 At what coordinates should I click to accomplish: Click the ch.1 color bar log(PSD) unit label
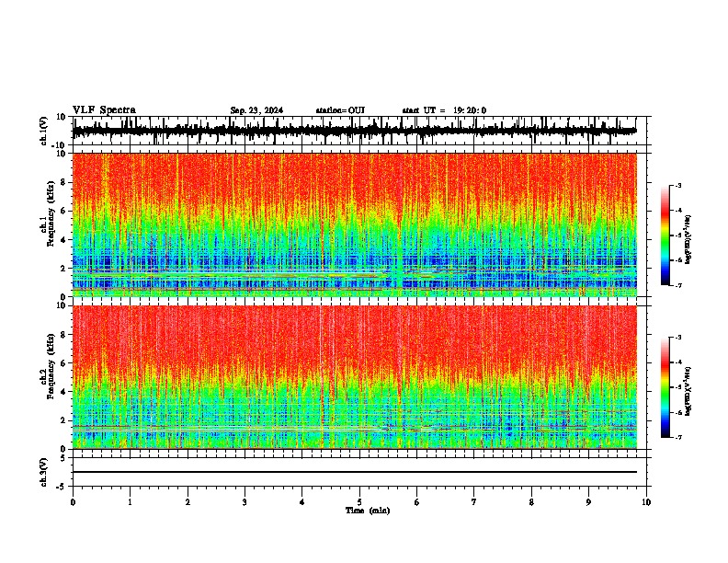(x=688, y=239)
